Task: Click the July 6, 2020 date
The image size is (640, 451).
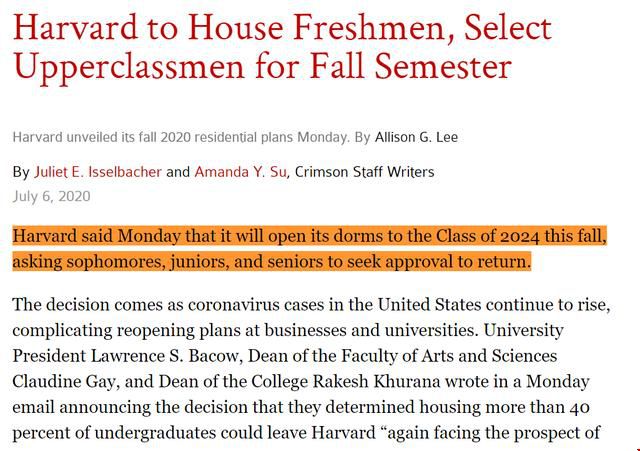Action: (x=51, y=196)
